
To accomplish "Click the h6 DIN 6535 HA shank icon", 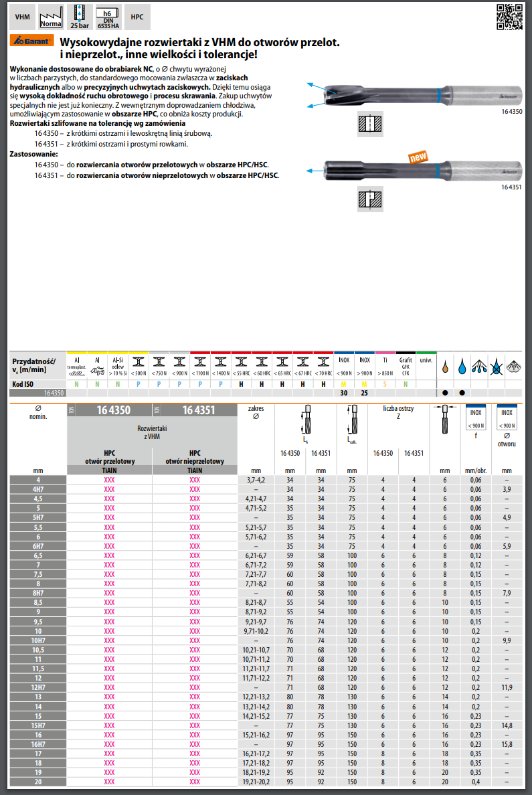I will (108, 17).
